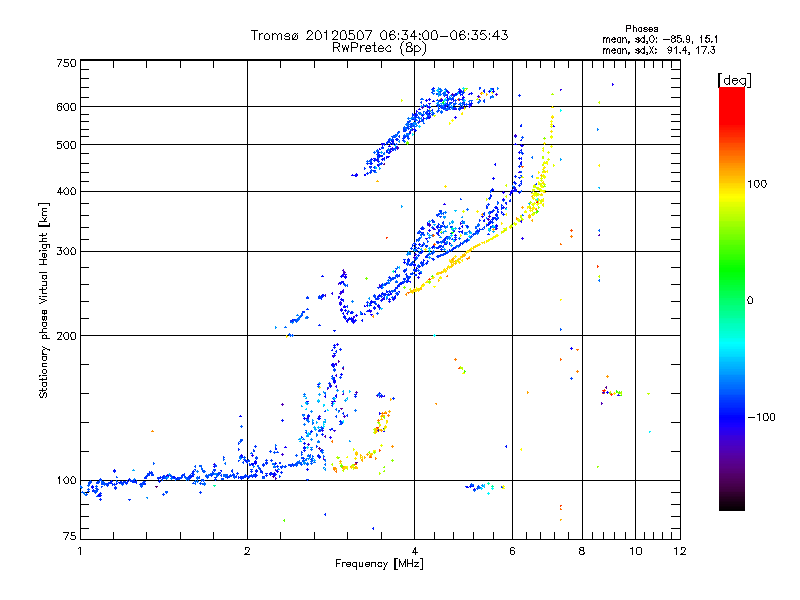This screenshot has height=600, width=800.
Task: Click the y-axis label 'Stationary phase Virtual Height [km]'
Action: coord(44,300)
